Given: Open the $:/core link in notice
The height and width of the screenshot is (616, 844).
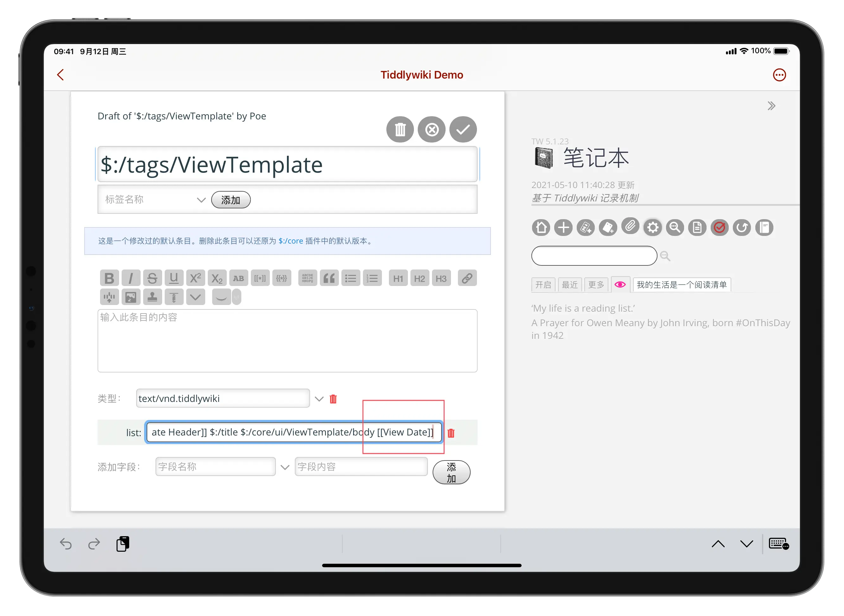Looking at the screenshot, I should click(x=290, y=241).
